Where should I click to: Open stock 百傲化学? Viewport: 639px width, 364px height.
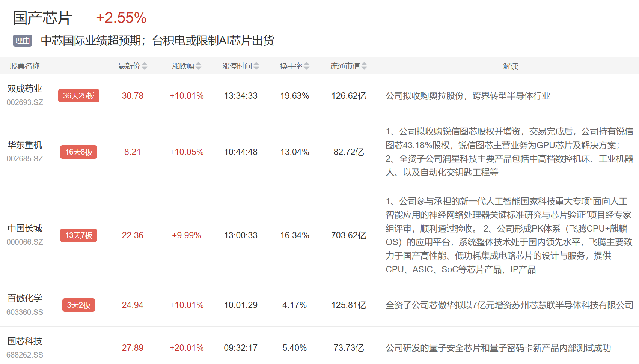(25, 298)
